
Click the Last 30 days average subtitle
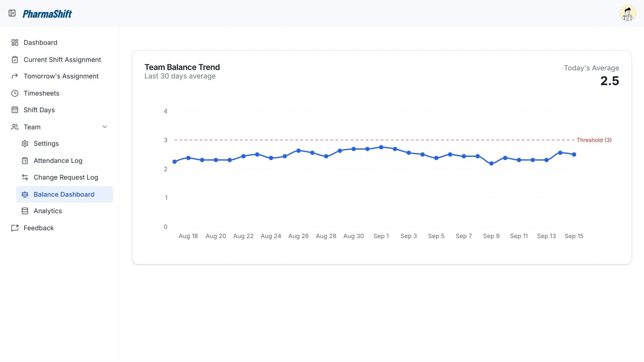[180, 76]
